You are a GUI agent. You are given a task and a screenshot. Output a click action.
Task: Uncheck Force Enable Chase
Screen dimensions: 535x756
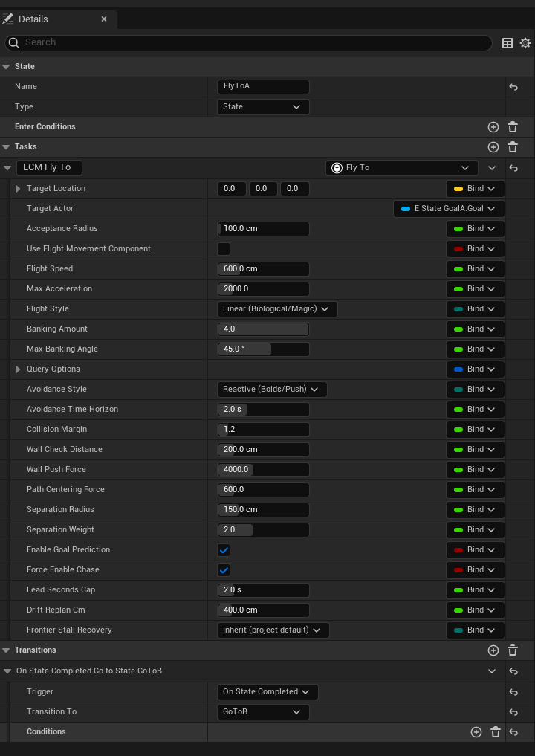point(224,570)
